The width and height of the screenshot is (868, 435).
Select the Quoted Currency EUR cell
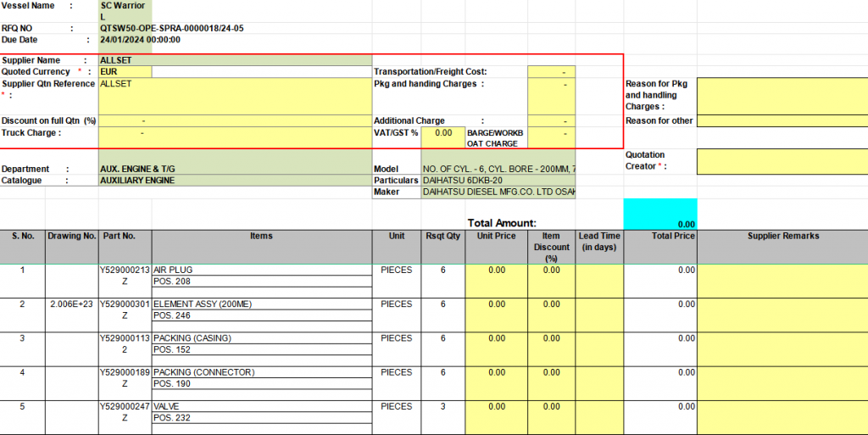[x=125, y=72]
